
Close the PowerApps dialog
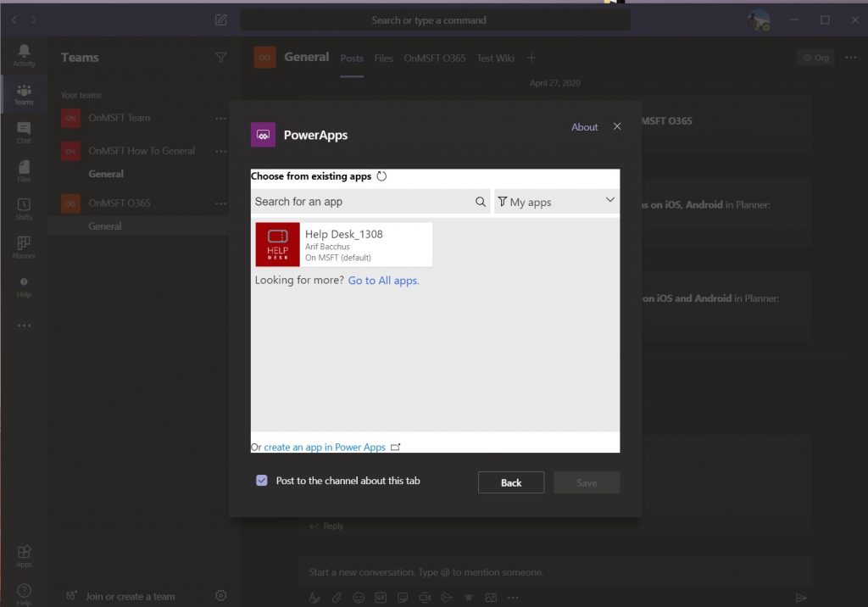(617, 126)
